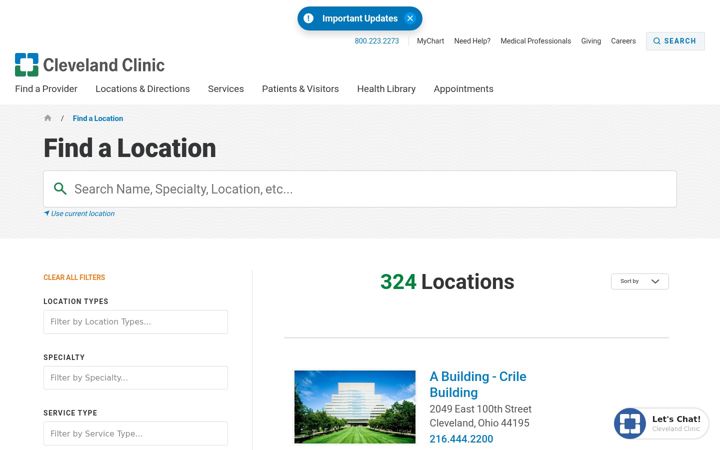The image size is (720, 450).
Task: Open the Careers link
Action: [623, 41]
